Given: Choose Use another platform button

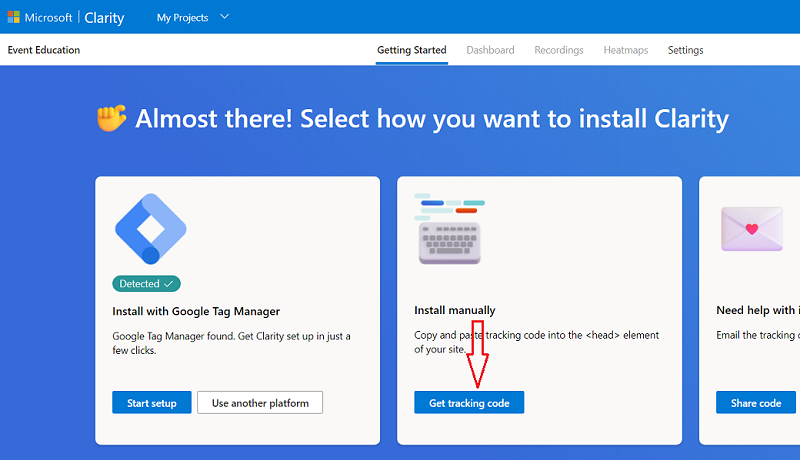Looking at the screenshot, I should click(260, 402).
